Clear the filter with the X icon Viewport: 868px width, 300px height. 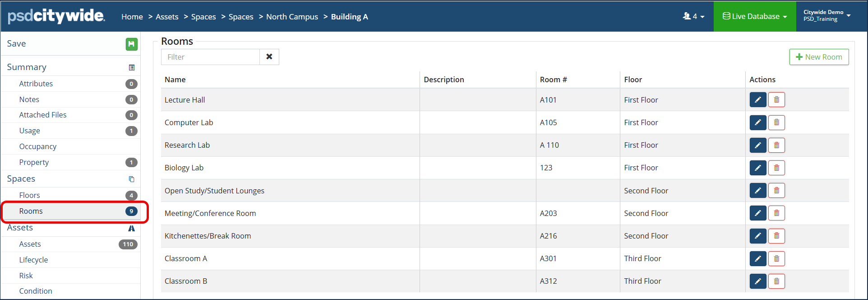tap(269, 57)
